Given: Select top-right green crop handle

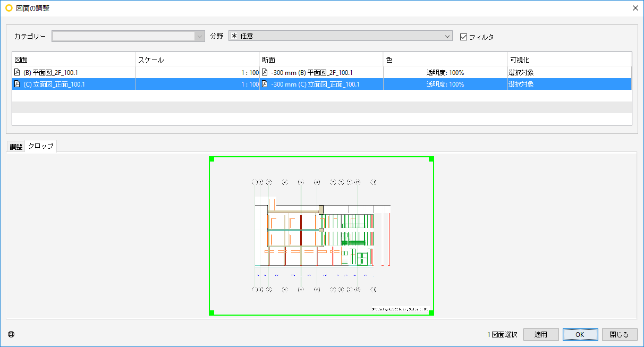Looking at the screenshot, I should pyautogui.click(x=431, y=159).
